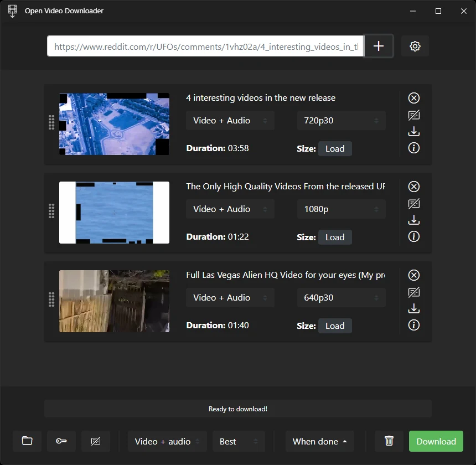The width and height of the screenshot is (476, 465).
Task: Click the green Download button
Action: pos(436,441)
